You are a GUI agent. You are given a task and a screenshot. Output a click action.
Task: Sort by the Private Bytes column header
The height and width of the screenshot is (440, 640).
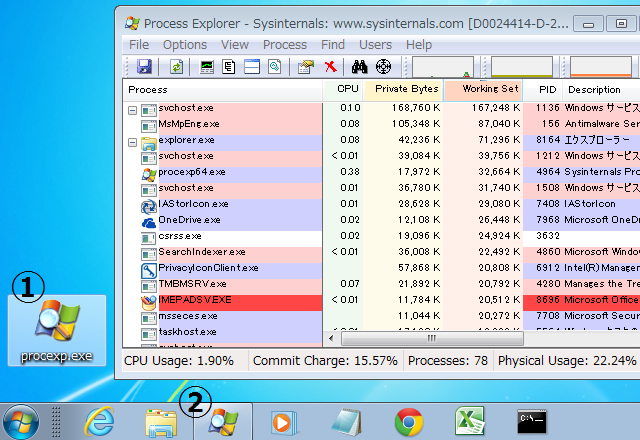404,90
